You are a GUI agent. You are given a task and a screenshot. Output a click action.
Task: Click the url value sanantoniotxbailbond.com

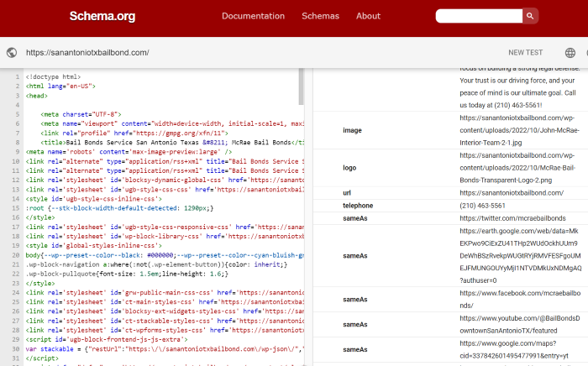pyautogui.click(x=512, y=193)
